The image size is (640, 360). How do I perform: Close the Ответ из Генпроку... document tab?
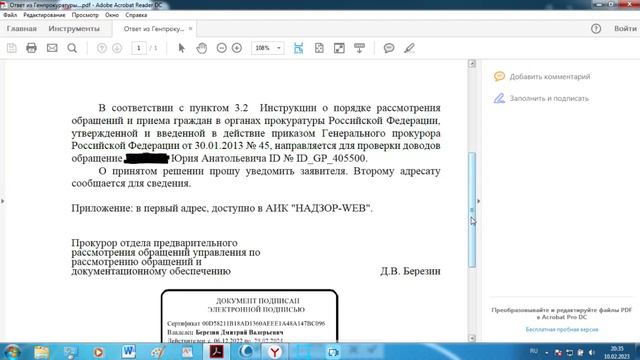pyautogui.click(x=190, y=29)
